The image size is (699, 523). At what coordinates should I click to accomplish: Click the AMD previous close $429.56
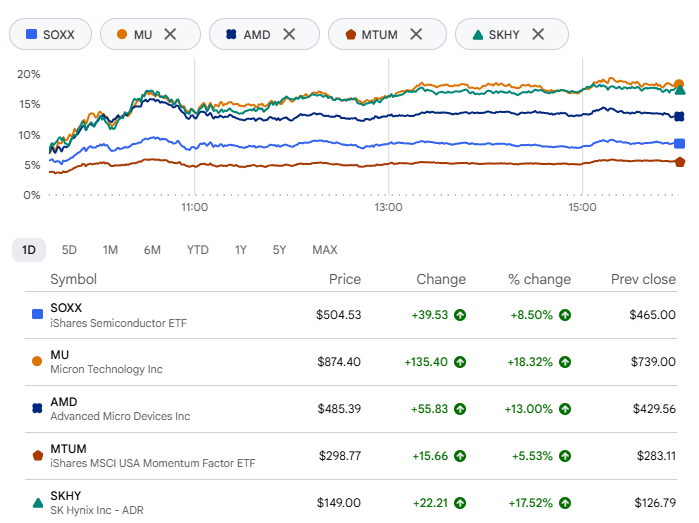pyautogui.click(x=654, y=409)
